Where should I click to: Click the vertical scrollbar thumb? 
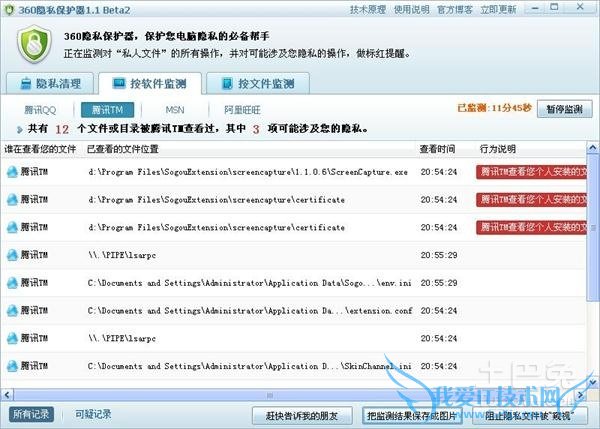[592, 227]
